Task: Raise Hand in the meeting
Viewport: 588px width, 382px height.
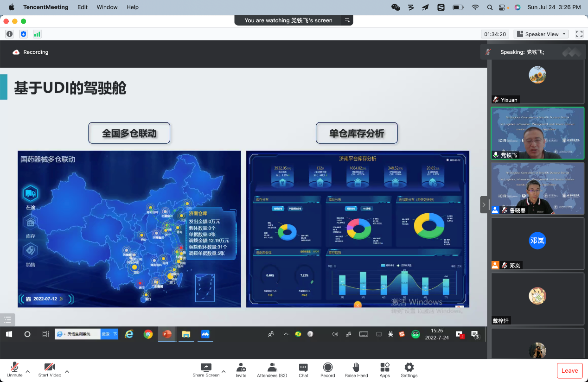Action: pos(356,369)
